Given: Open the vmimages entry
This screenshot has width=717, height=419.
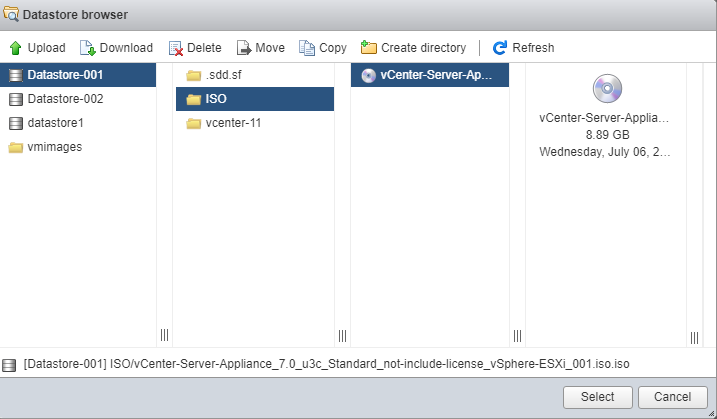Looking at the screenshot, I should pyautogui.click(x=78, y=147).
